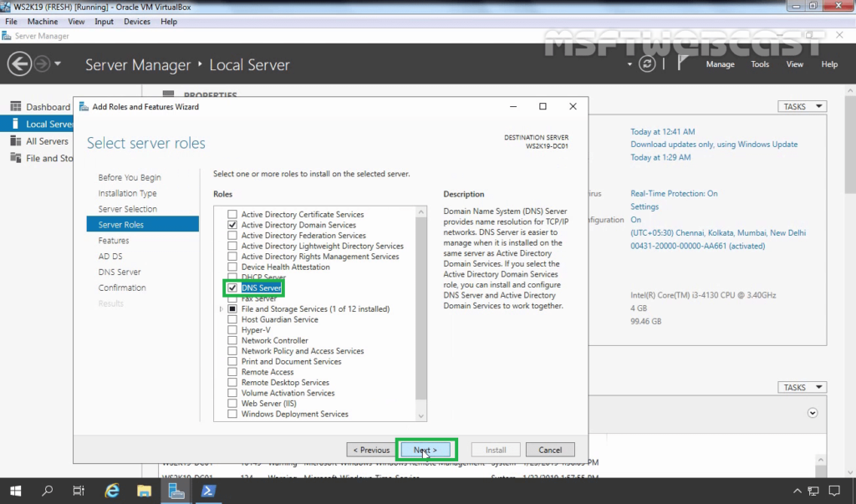The height and width of the screenshot is (504, 856).
Task: Check Active Directory Lightweight Directory Services
Action: point(232,246)
